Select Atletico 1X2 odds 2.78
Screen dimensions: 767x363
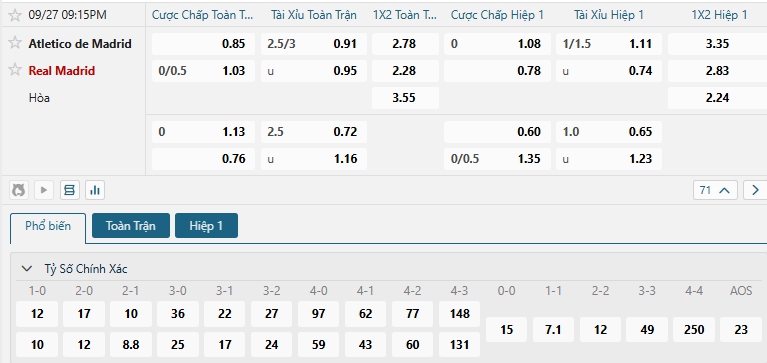point(405,44)
